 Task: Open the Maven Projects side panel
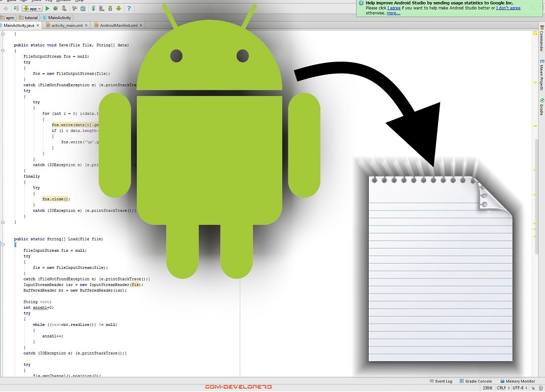[x=541, y=75]
